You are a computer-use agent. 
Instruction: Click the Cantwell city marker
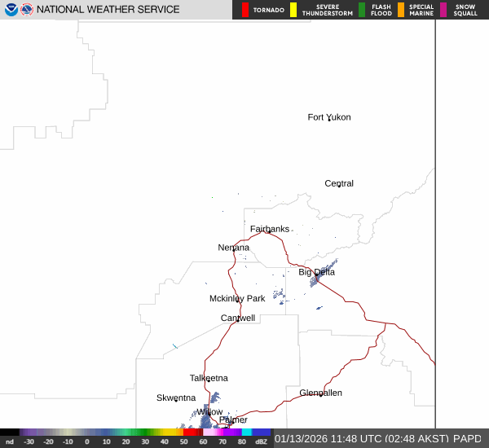coord(237,321)
